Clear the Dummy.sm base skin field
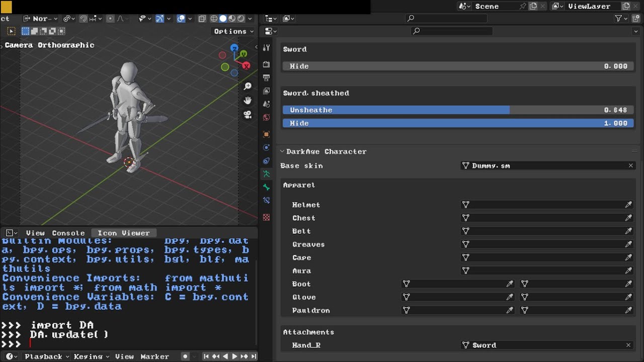Viewport: 644px width, 362px height. (630, 165)
